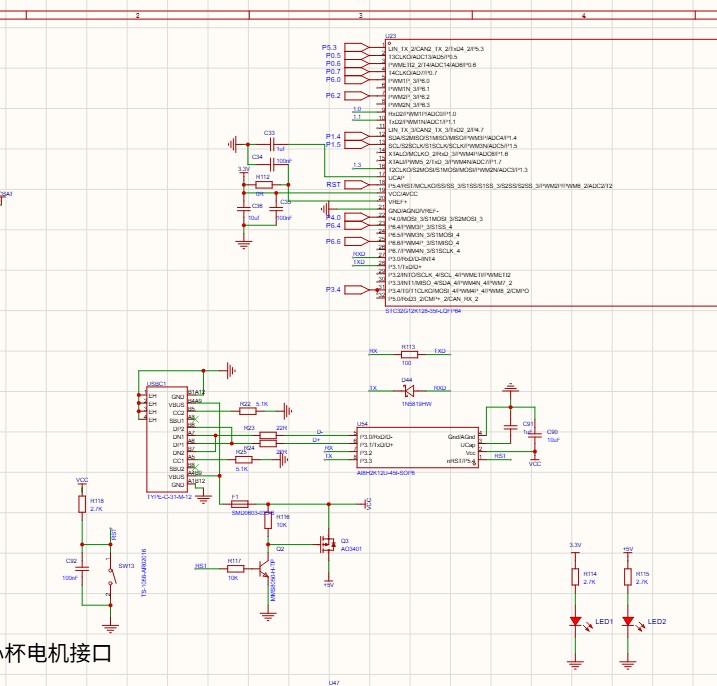Select the RST port connector at pin 18
This screenshot has width=717, height=686.
(357, 185)
